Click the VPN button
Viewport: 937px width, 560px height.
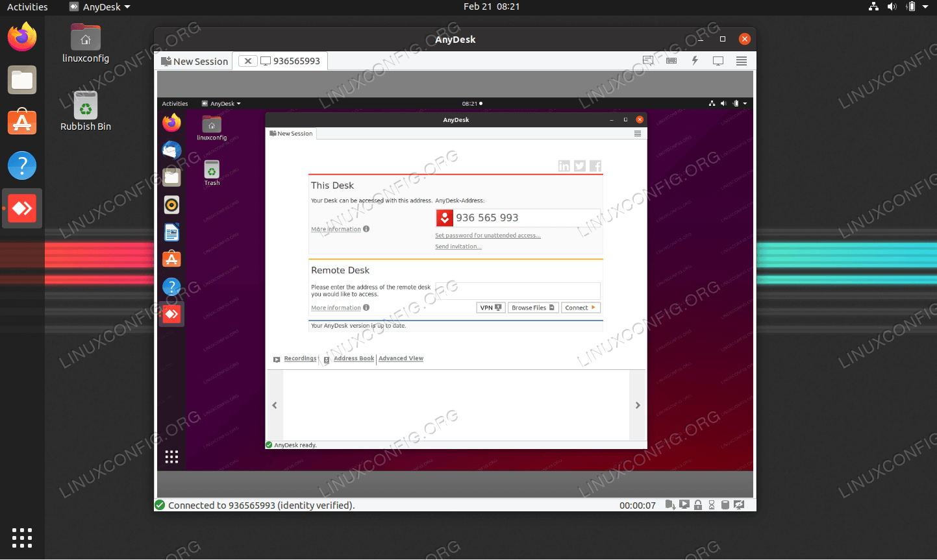click(x=491, y=308)
